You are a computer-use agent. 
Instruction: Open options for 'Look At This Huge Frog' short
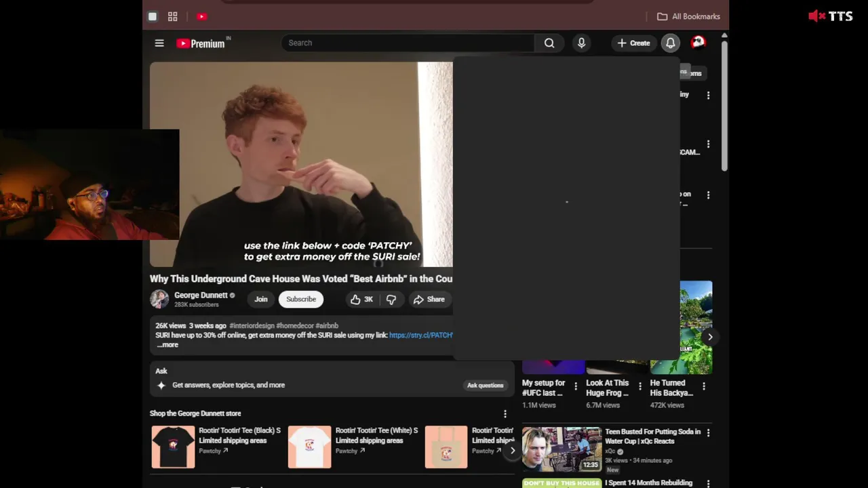tap(639, 386)
